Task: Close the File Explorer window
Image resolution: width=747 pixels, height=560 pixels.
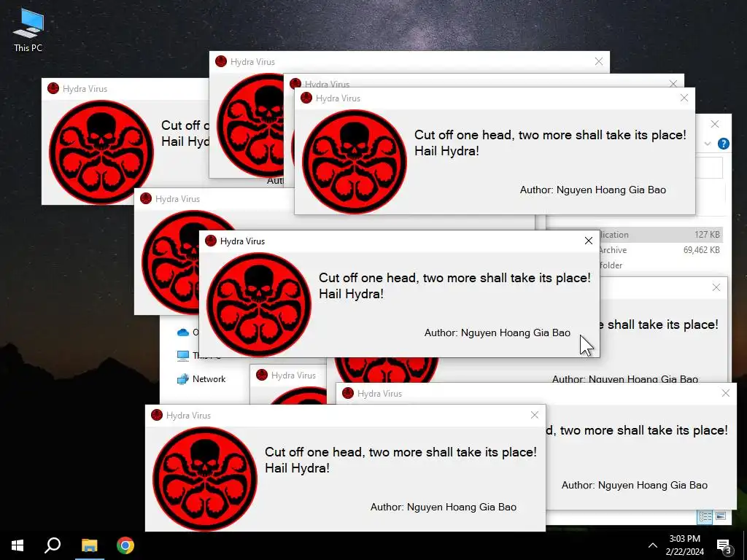Action: coord(715,124)
